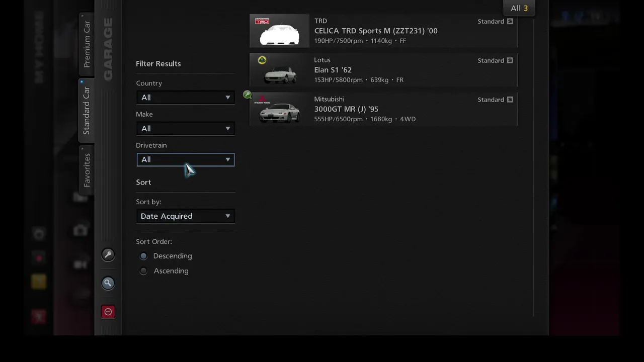The image size is (644, 362).
Task: Click the 190HP/7500rpm specs line
Action: (360, 41)
